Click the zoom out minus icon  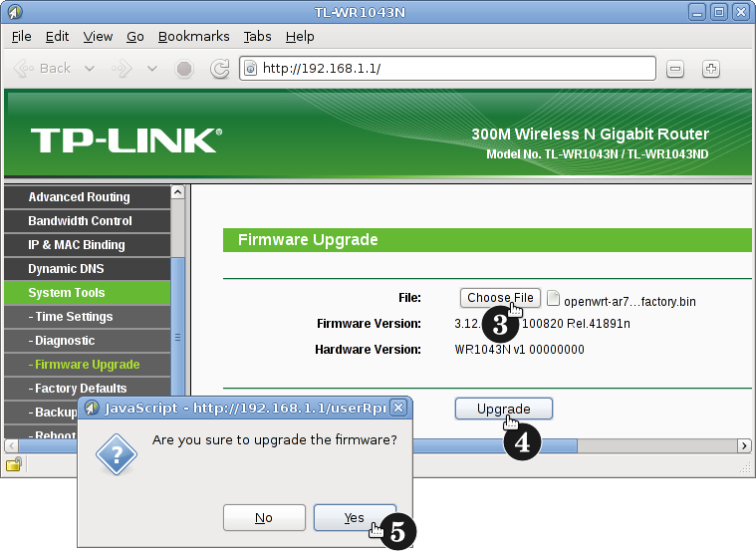675,69
